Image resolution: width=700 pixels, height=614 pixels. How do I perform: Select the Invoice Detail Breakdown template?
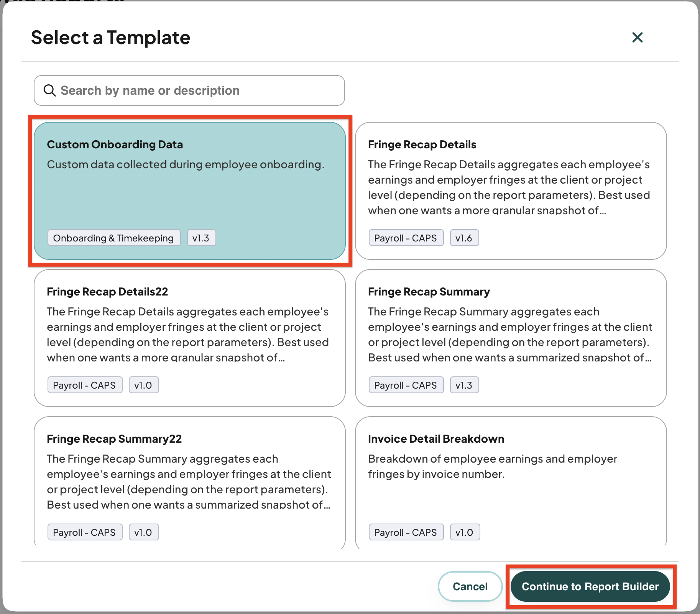[x=511, y=483]
